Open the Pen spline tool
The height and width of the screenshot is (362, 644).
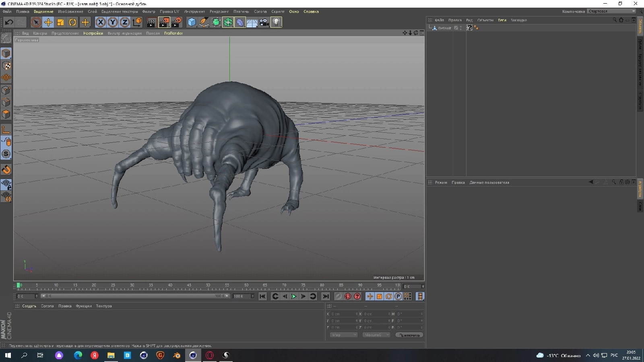(204, 22)
